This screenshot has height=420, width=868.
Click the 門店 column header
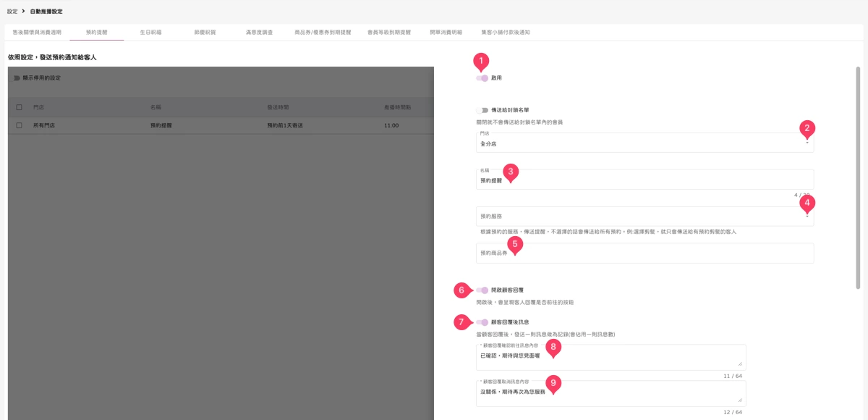click(38, 107)
